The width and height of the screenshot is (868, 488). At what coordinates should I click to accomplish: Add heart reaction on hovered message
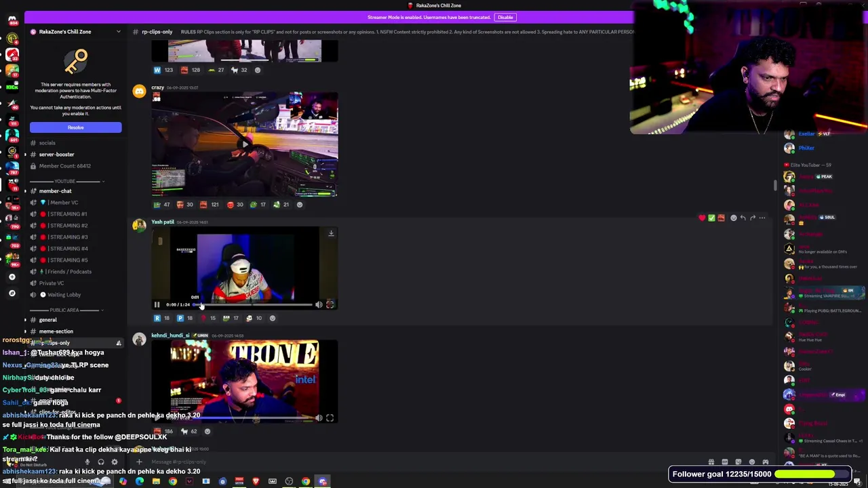click(702, 218)
